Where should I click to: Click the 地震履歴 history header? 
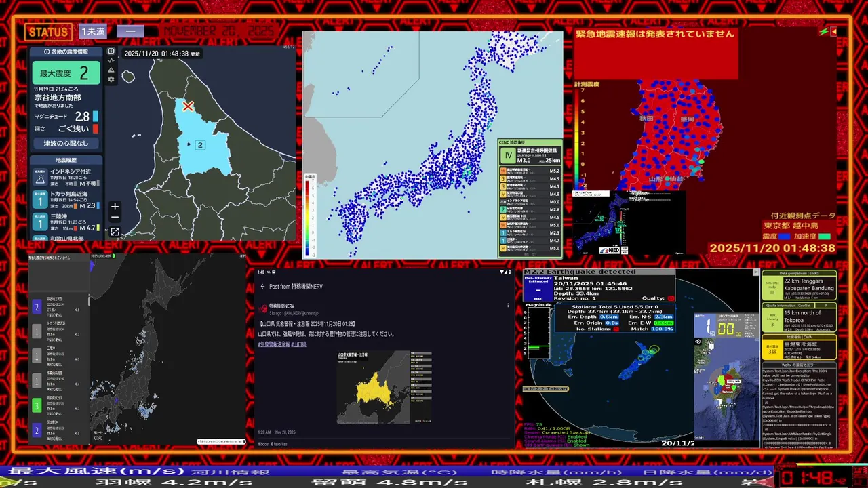pos(66,160)
